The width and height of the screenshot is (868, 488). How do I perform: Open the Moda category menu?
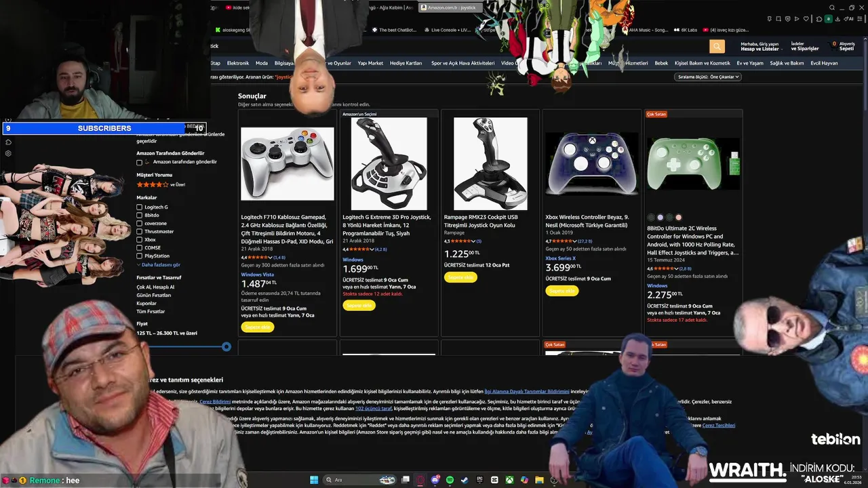point(261,63)
